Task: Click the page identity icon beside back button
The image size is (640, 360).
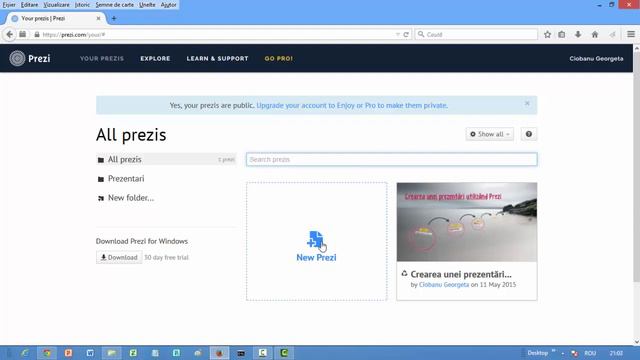Action: (23, 35)
